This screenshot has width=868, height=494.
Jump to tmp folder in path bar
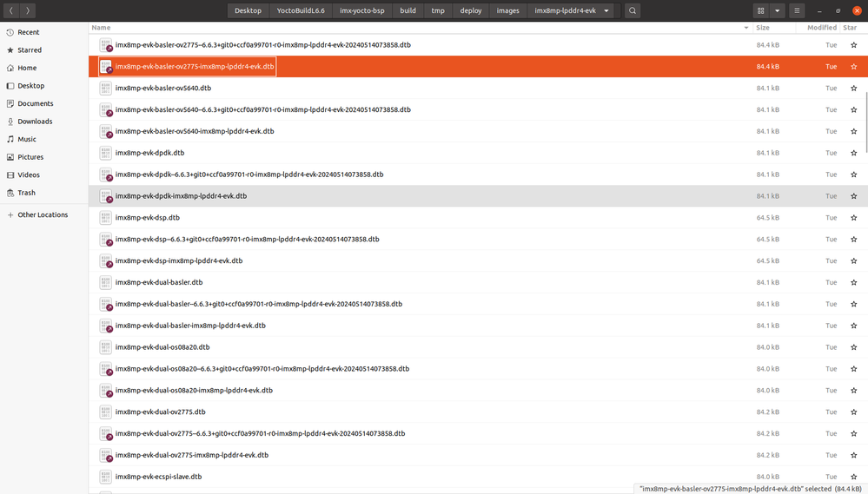(x=438, y=10)
